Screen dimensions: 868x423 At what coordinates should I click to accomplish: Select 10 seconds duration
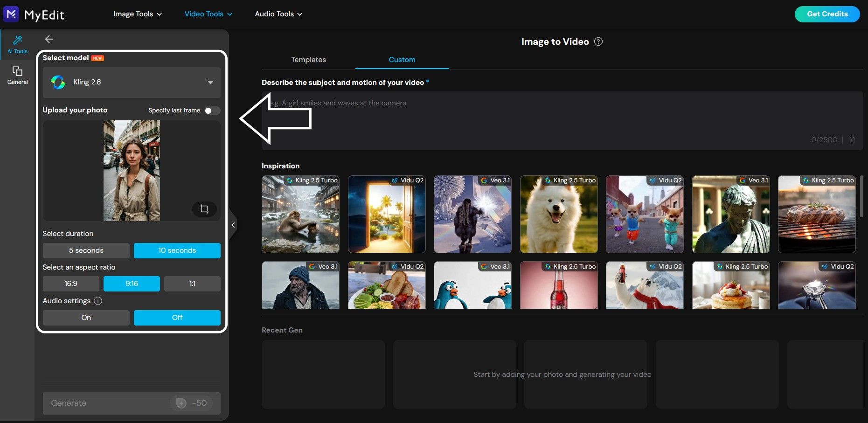click(x=177, y=250)
